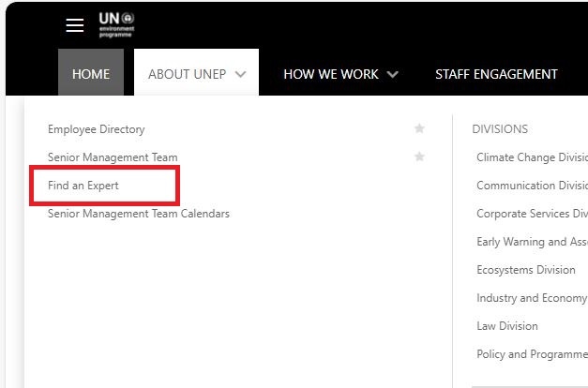This screenshot has height=388, width=588.
Task: Open the ABOUT UNEP menu tab
Action: (196, 74)
